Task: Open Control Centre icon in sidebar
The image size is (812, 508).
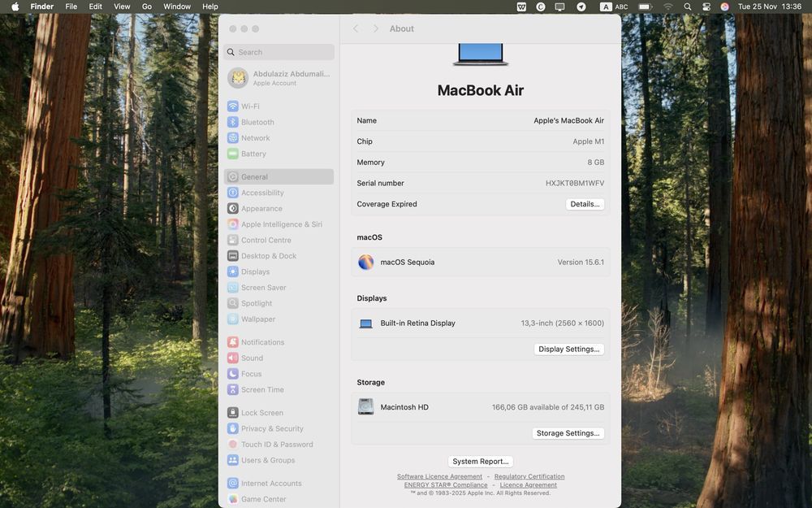Action: pos(233,240)
